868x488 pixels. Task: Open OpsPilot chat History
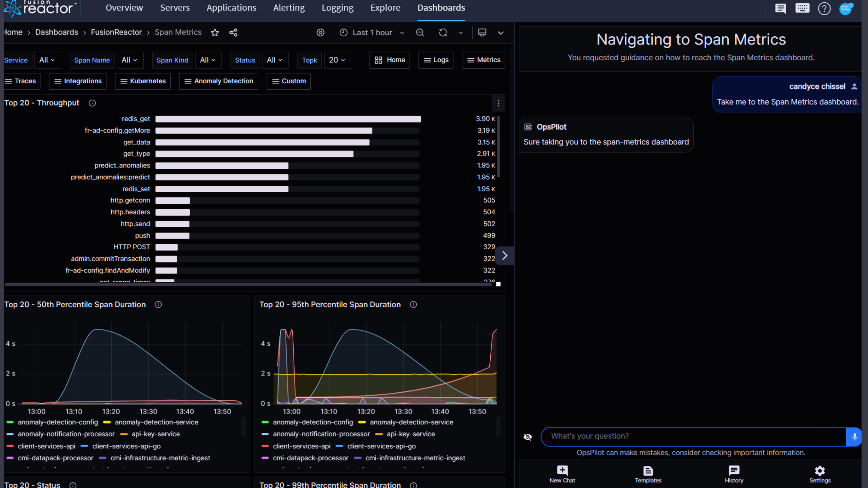click(734, 474)
